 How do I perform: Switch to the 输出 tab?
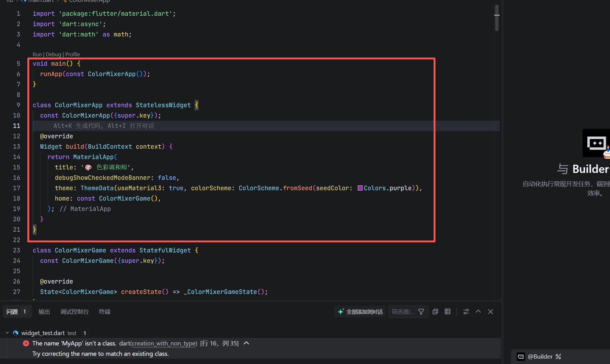(44, 312)
